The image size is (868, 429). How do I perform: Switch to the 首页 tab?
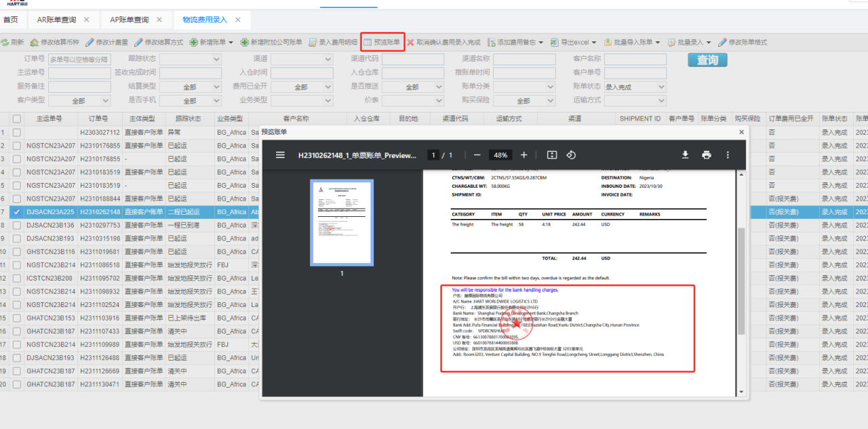[11, 20]
